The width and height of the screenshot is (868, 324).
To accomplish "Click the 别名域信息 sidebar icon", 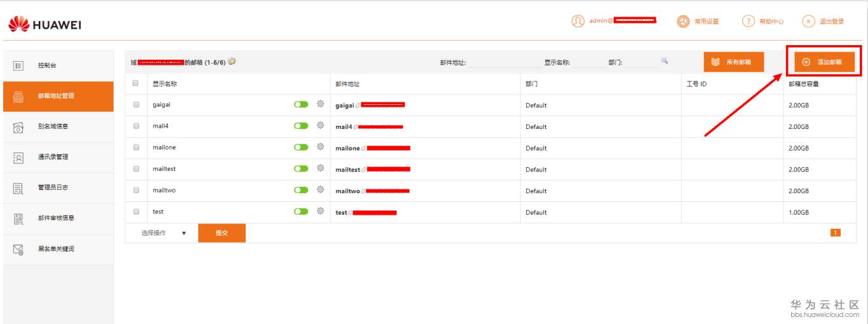I will (18, 126).
